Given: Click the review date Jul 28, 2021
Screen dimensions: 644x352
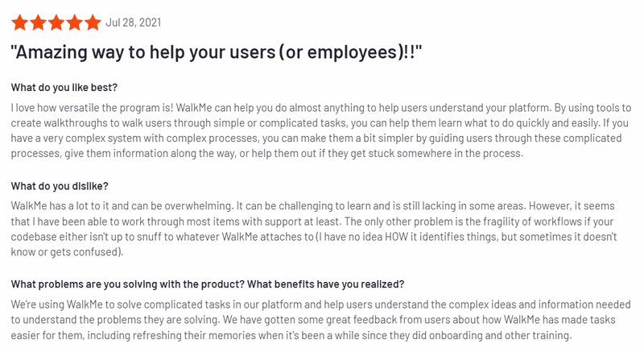Looking at the screenshot, I should pyautogui.click(x=134, y=22).
